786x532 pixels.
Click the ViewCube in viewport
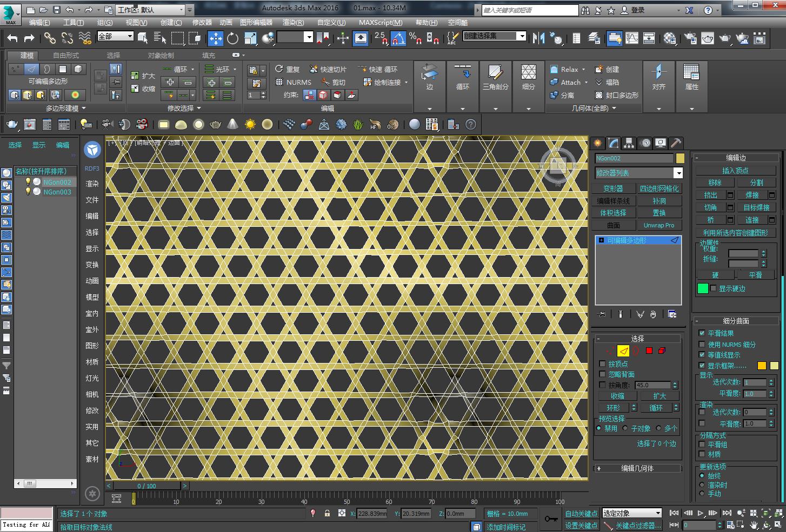click(x=558, y=164)
